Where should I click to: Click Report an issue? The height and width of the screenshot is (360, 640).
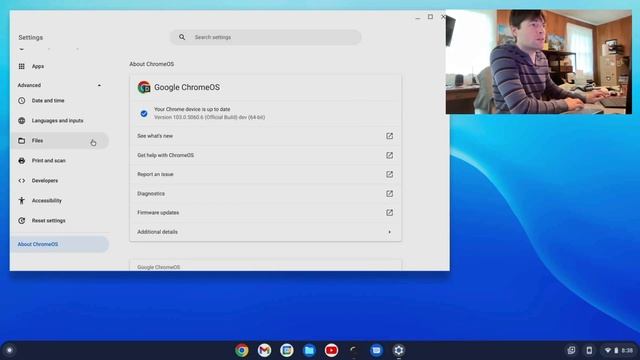[265, 174]
